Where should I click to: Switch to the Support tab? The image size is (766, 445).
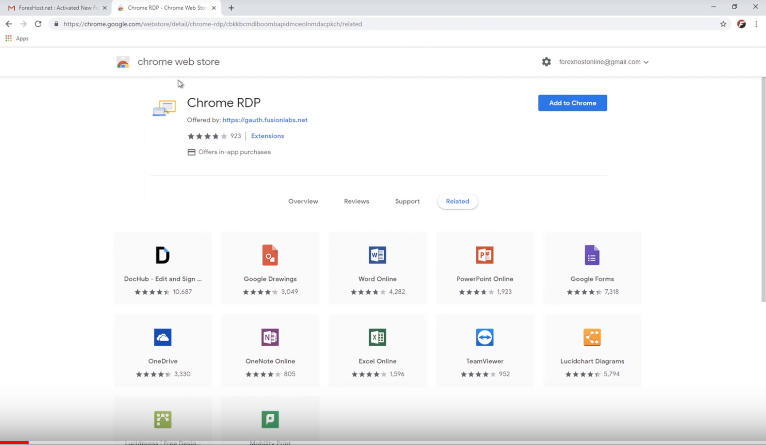click(407, 201)
